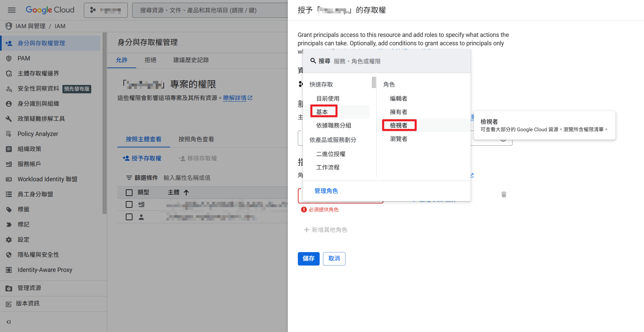Check the service account row checkbox
This screenshot has height=332, width=644.
tap(129, 204)
